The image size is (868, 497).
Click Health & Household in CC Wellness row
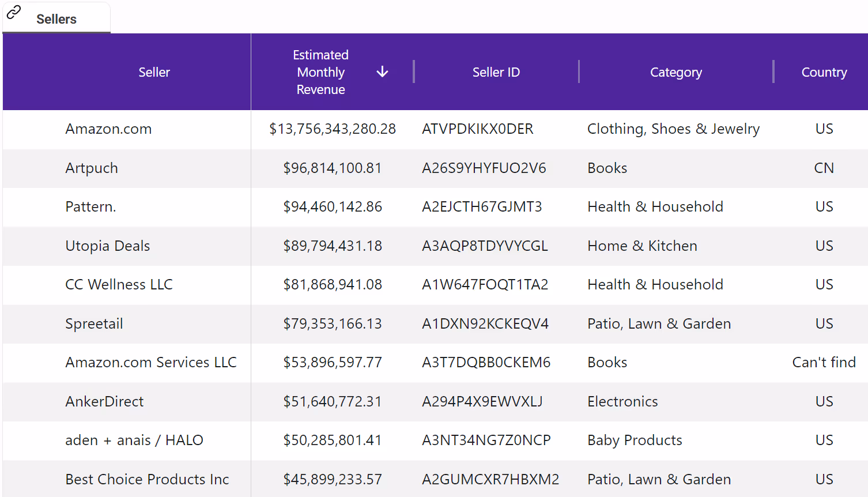[x=655, y=284]
